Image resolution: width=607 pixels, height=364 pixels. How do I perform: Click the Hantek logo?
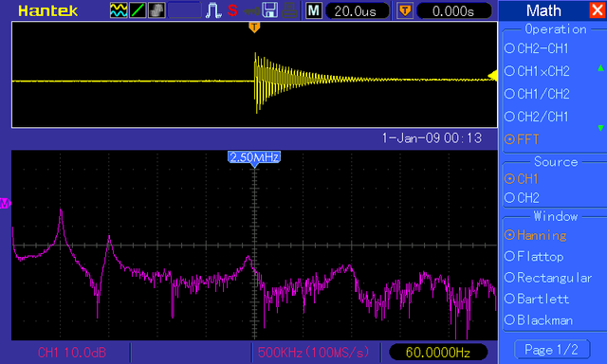pos(48,10)
